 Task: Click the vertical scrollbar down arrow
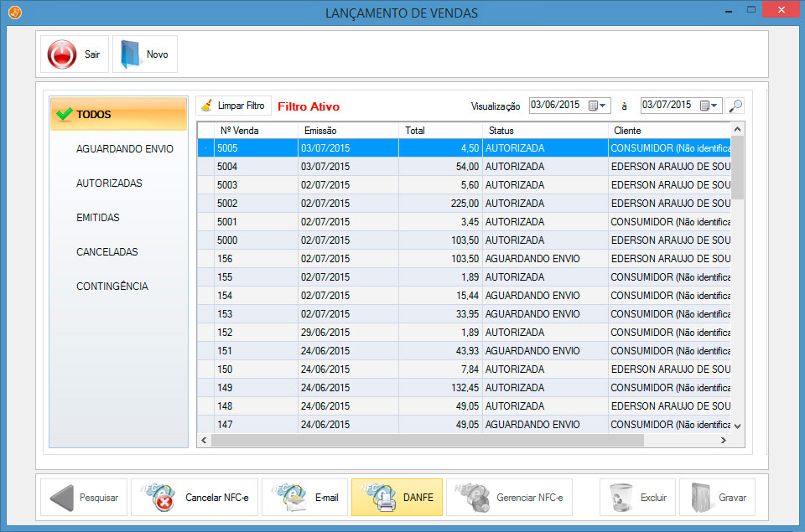point(738,426)
